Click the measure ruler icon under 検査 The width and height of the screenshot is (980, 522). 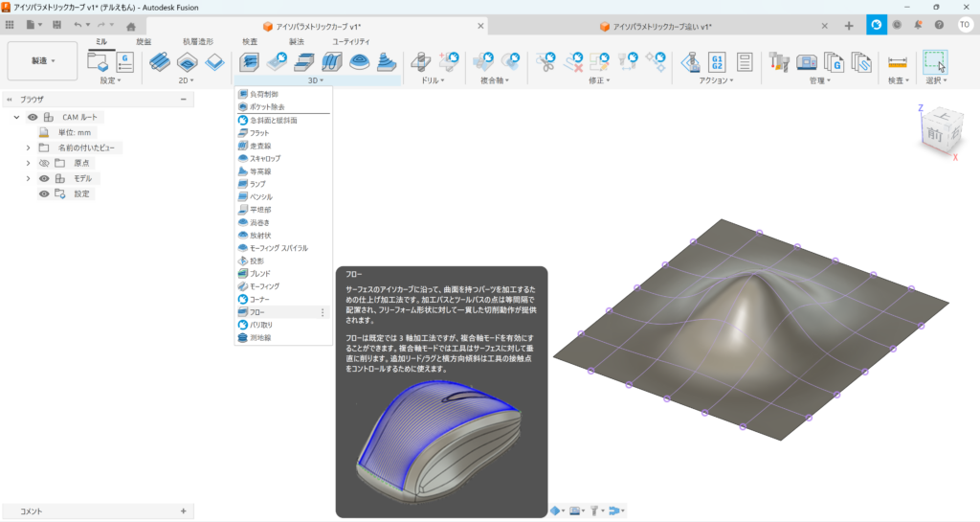[x=897, y=62]
